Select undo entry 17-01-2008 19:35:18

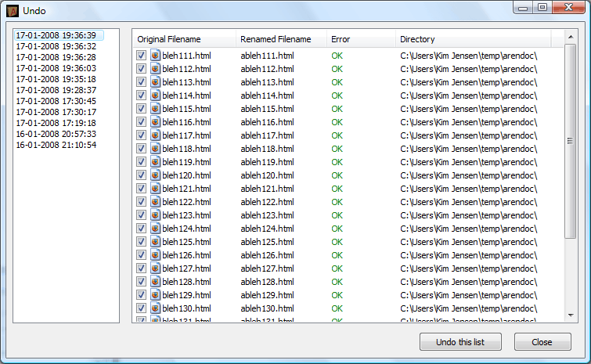pos(56,79)
